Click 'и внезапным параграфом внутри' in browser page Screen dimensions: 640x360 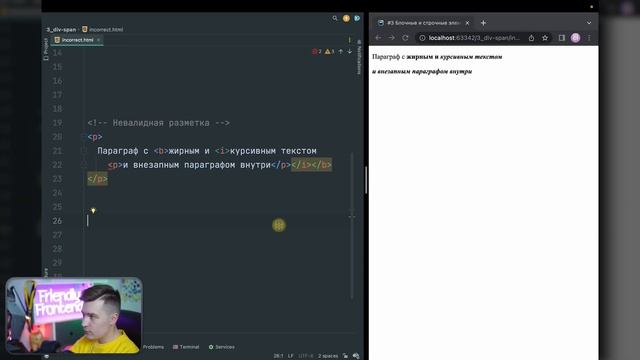pos(422,71)
